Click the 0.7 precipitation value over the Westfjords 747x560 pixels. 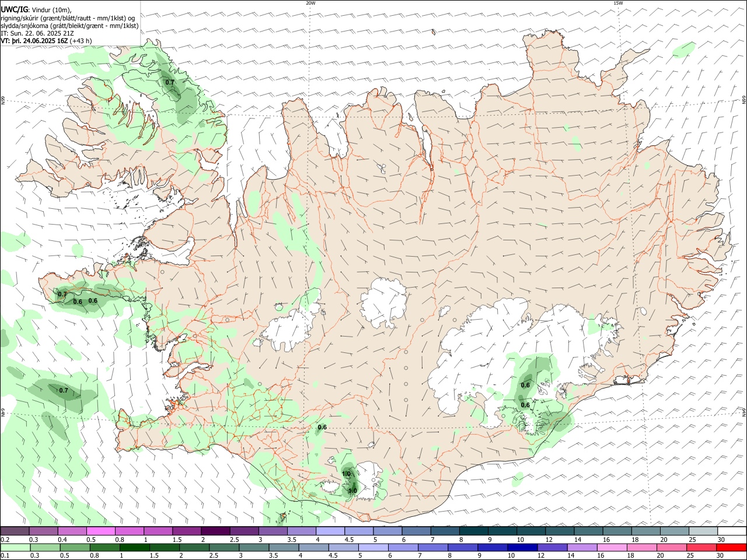(x=170, y=83)
